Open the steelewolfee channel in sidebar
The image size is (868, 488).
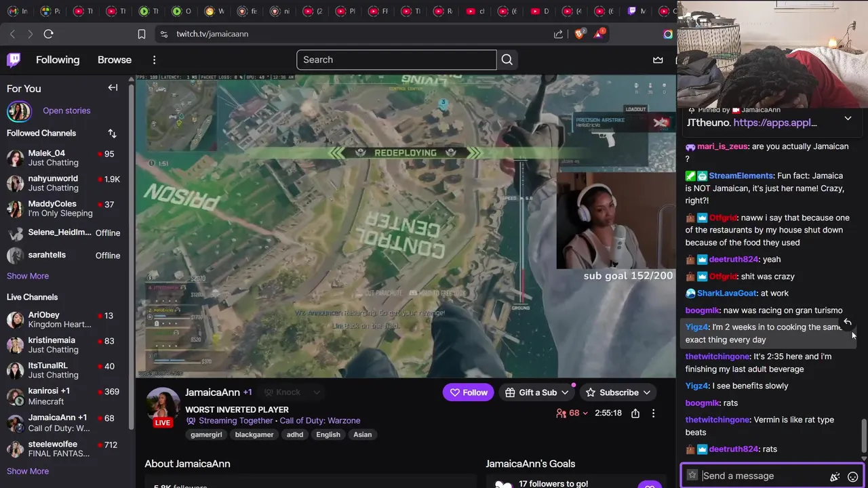coord(66,449)
